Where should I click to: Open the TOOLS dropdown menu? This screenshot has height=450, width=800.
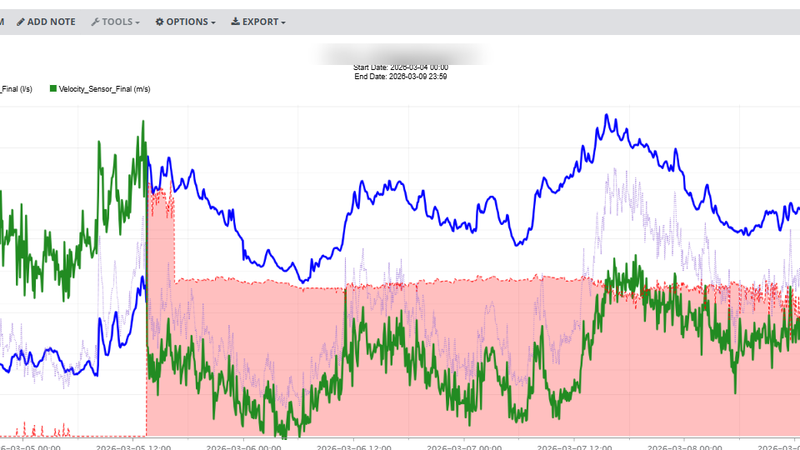pyautogui.click(x=115, y=22)
